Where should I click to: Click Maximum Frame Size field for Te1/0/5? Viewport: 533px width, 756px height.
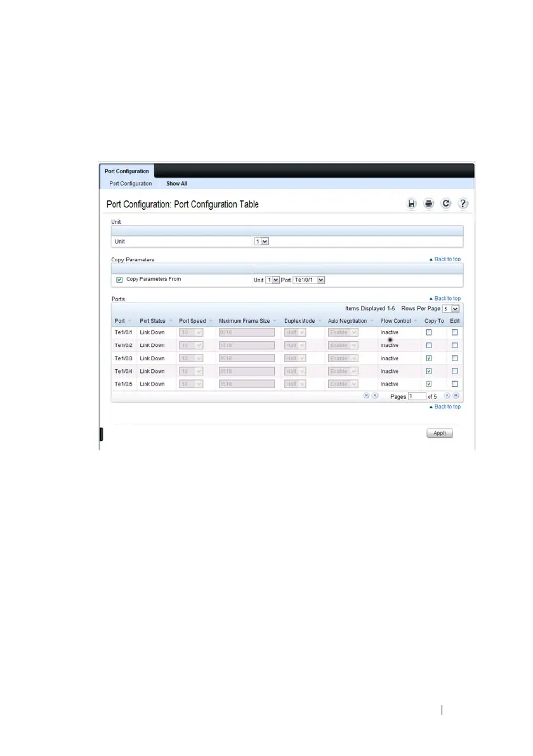[x=246, y=384]
